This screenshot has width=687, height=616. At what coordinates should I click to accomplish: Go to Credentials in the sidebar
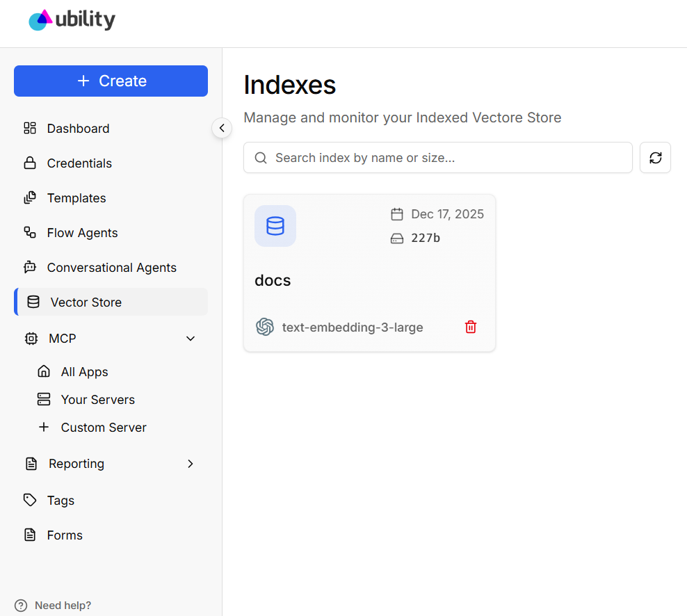coord(79,163)
